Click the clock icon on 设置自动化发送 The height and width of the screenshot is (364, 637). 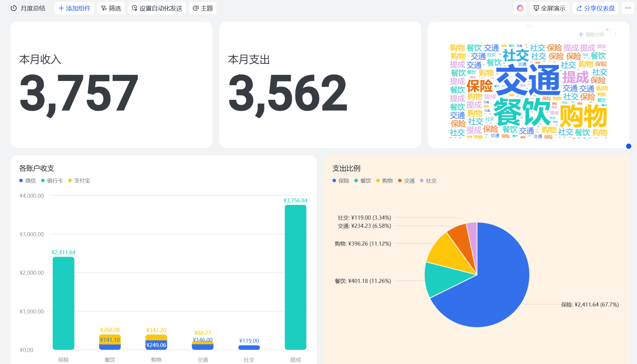pyautogui.click(x=134, y=8)
